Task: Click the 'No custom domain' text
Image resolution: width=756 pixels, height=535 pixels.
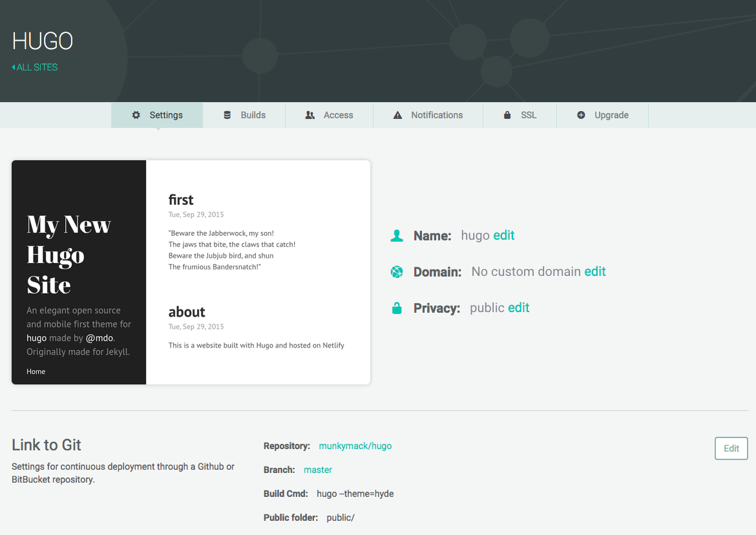Action: click(x=526, y=271)
